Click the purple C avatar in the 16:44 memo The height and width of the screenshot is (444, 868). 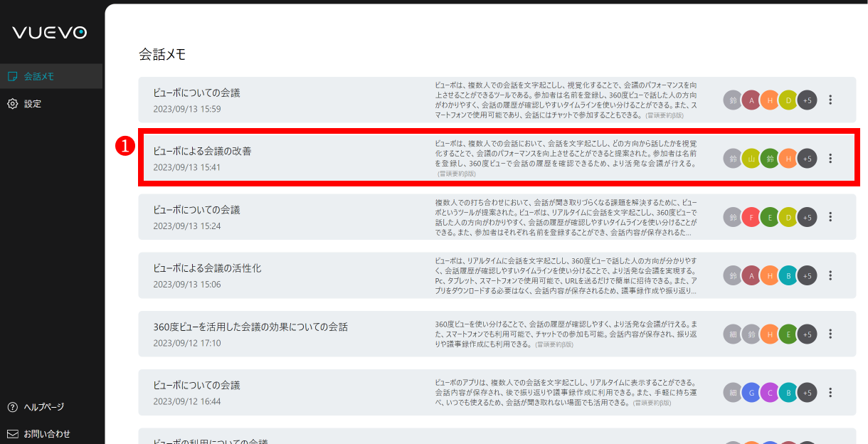point(770,392)
